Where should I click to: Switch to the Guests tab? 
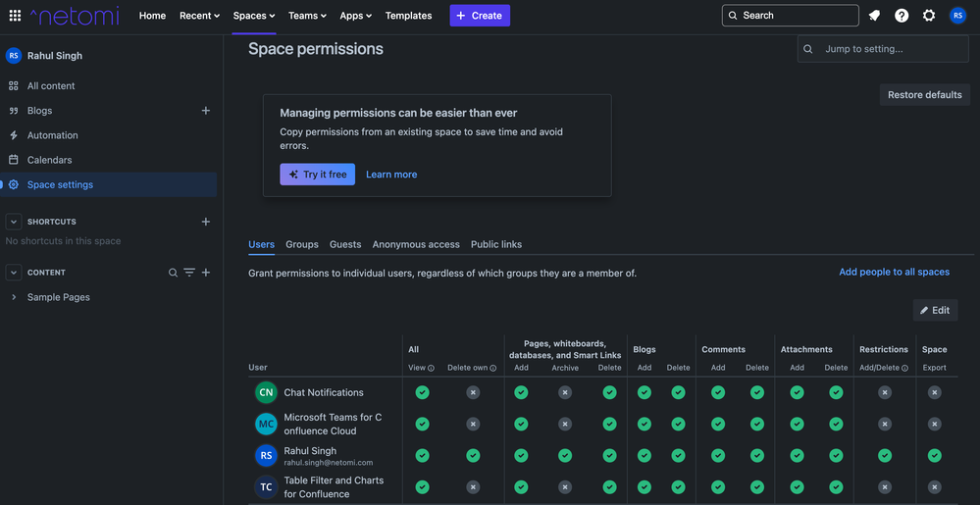(345, 244)
